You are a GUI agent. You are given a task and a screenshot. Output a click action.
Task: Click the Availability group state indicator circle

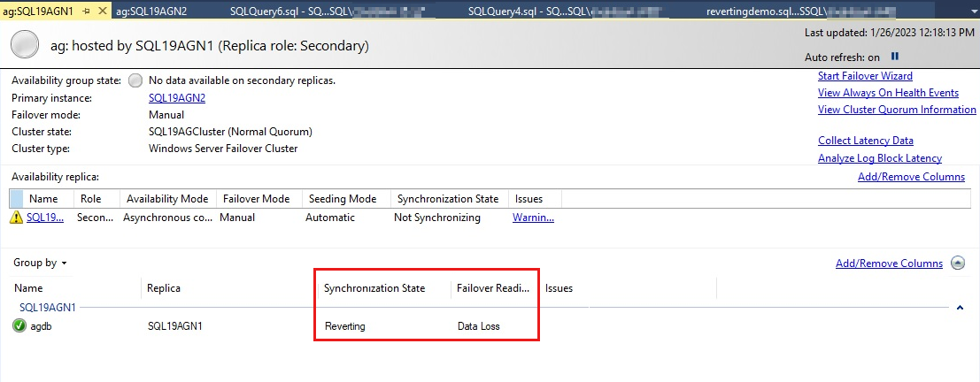pyautogui.click(x=135, y=80)
